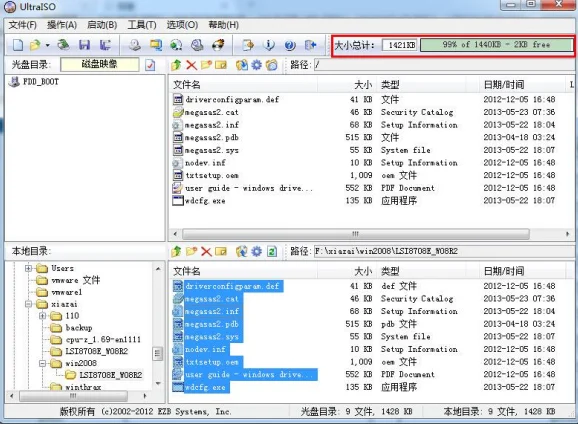Sort disc files by 大小 column header

click(x=348, y=85)
